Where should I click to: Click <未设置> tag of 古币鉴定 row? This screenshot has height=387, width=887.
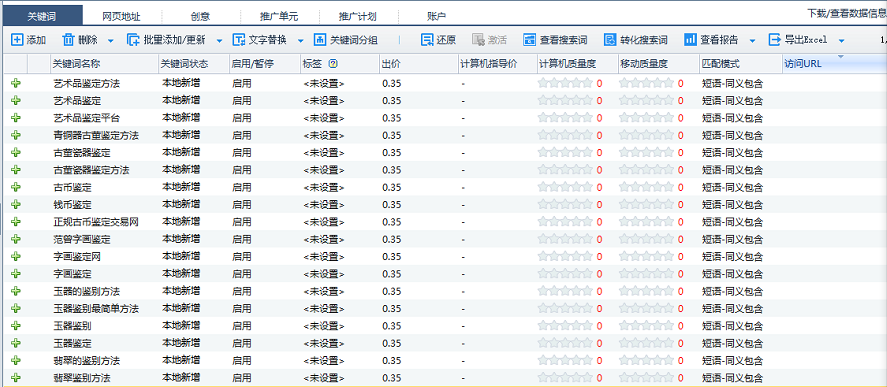point(324,187)
